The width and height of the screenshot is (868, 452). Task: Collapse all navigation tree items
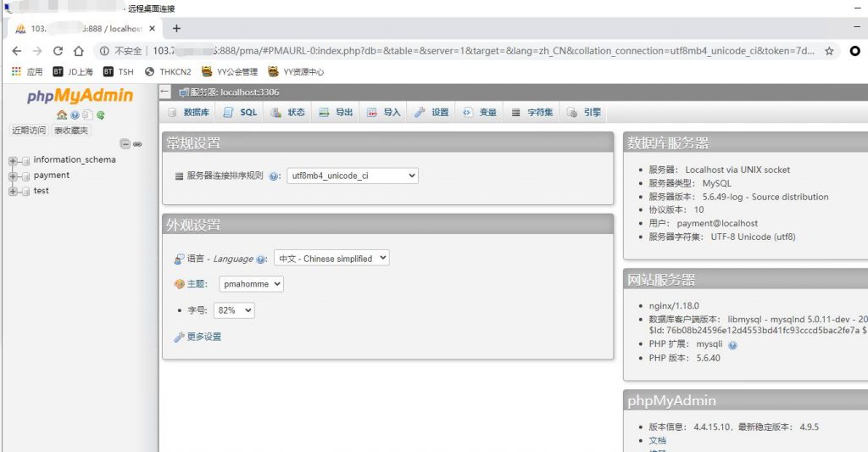125,144
